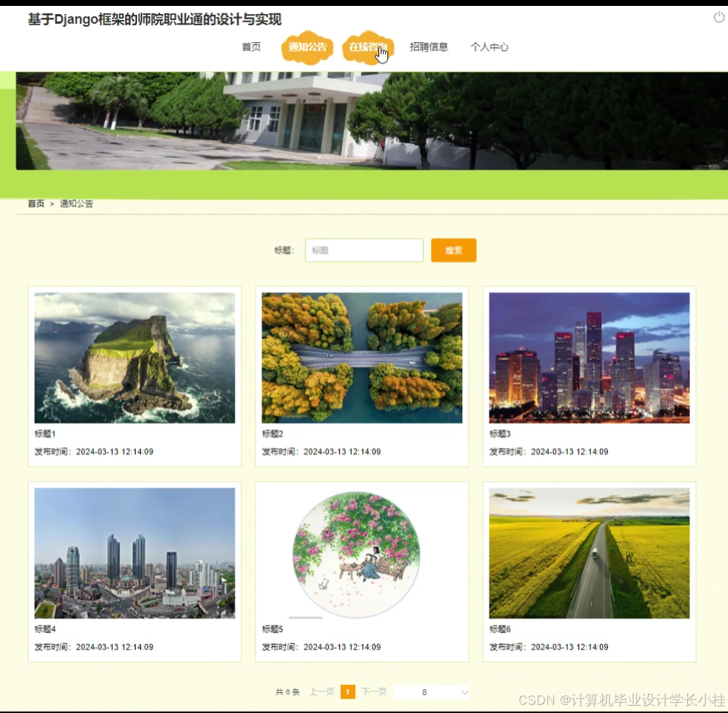Click the 标题 search input field

pos(364,250)
